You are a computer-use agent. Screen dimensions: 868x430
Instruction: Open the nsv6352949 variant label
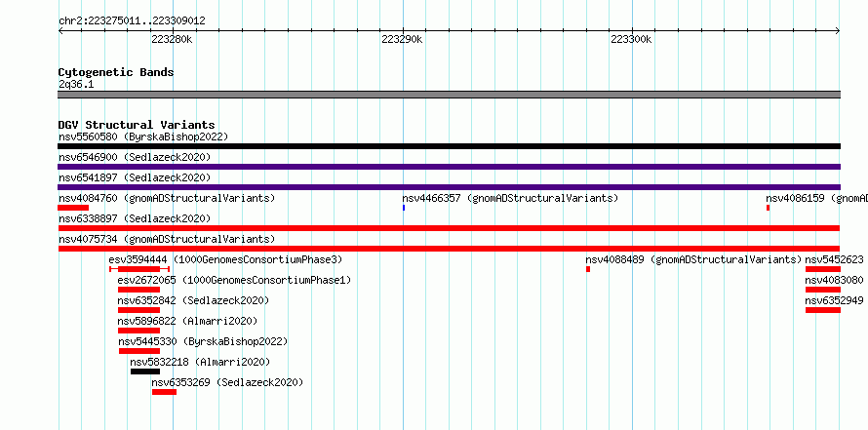834,300
